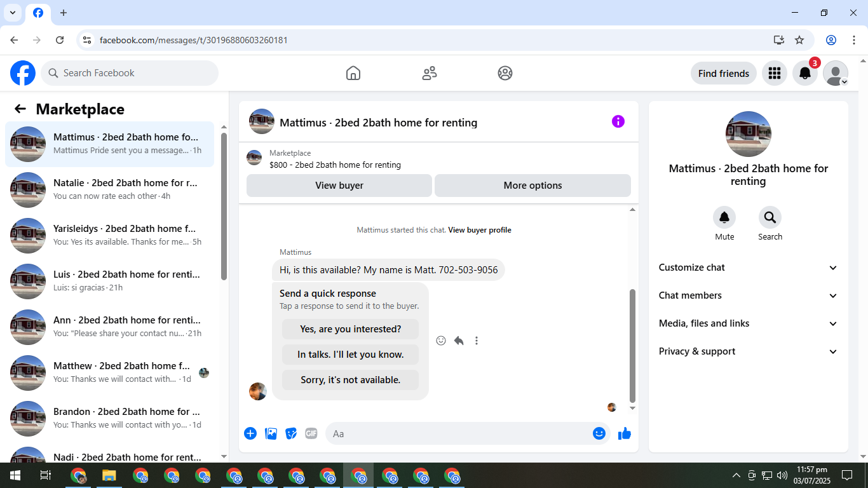Viewport: 868px width, 488px height.
Task: Expand Chat members section
Action: pos(748,295)
